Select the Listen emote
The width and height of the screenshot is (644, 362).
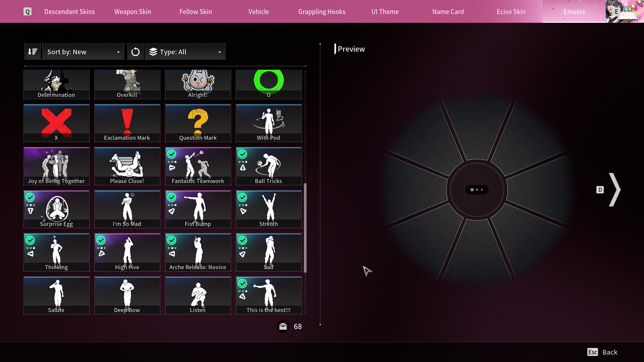198,295
